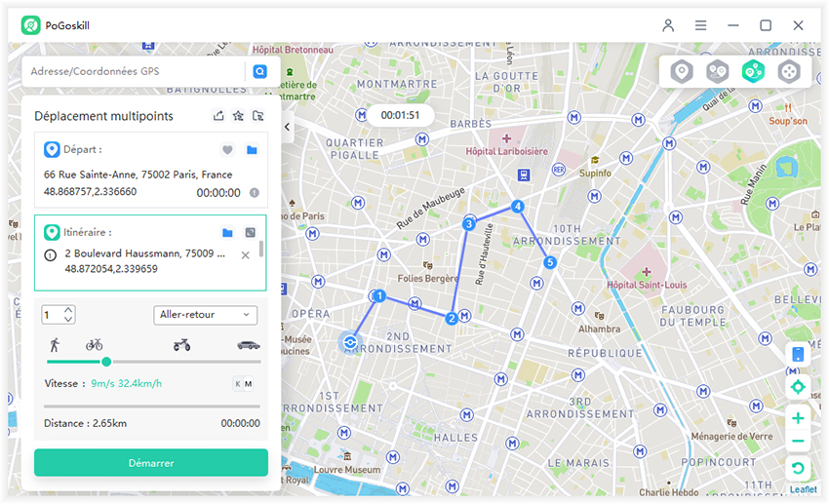
Task: Click the favorite routes star icon
Action: [x=238, y=116]
